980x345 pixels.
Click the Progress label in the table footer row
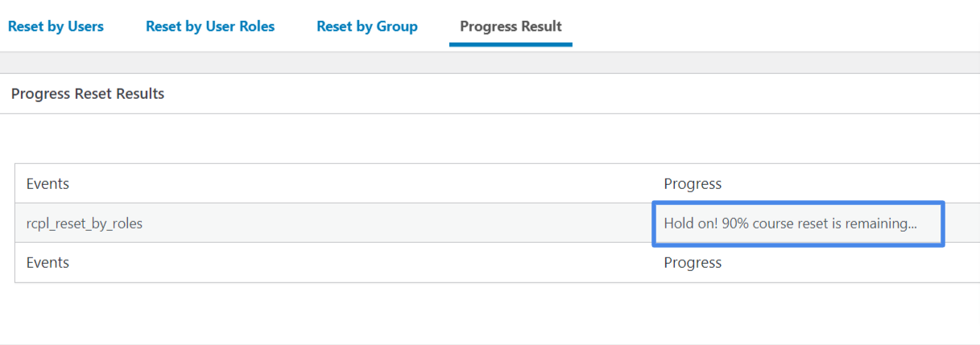point(693,262)
